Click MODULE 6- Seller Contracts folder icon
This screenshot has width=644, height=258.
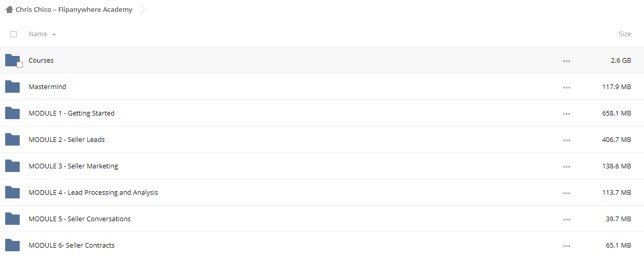click(x=12, y=245)
